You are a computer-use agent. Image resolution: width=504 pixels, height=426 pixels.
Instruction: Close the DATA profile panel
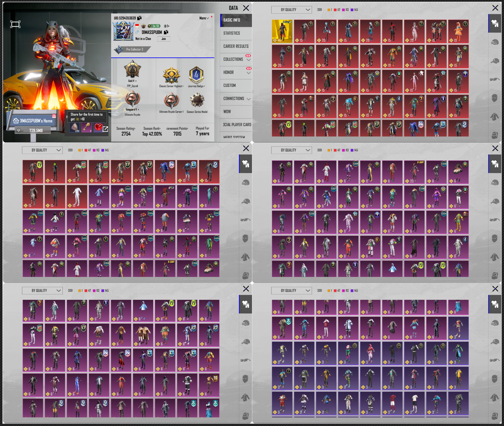[x=246, y=8]
